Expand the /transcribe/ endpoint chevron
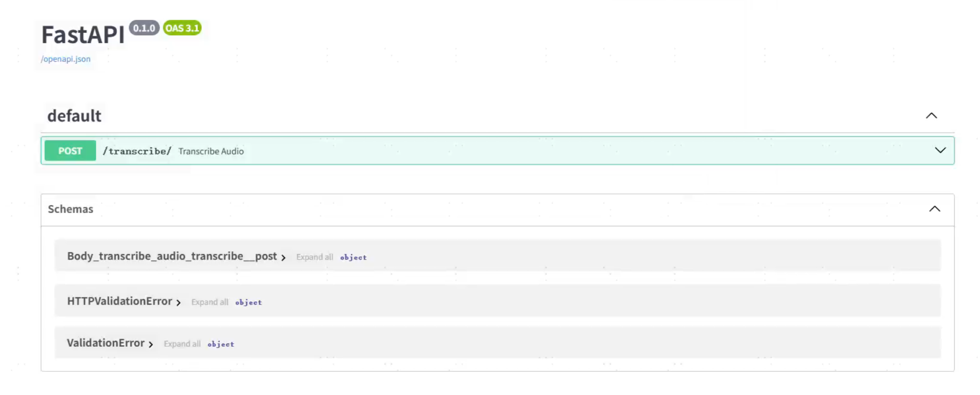Viewport: 980px width, 395px height. [x=940, y=150]
